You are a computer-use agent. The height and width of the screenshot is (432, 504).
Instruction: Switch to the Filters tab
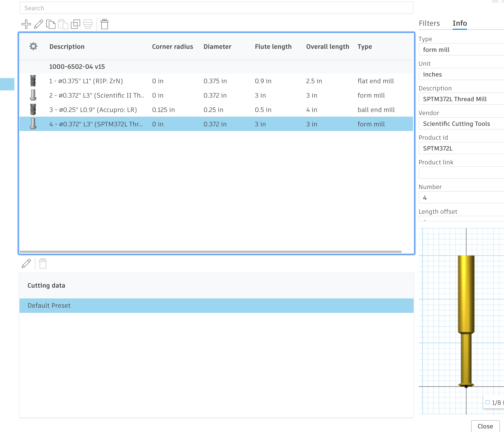click(x=429, y=23)
